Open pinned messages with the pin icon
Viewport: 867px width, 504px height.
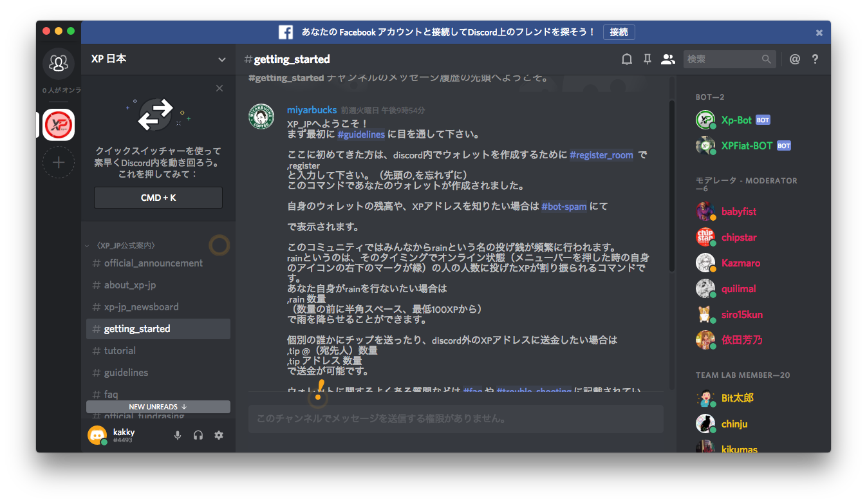click(647, 59)
